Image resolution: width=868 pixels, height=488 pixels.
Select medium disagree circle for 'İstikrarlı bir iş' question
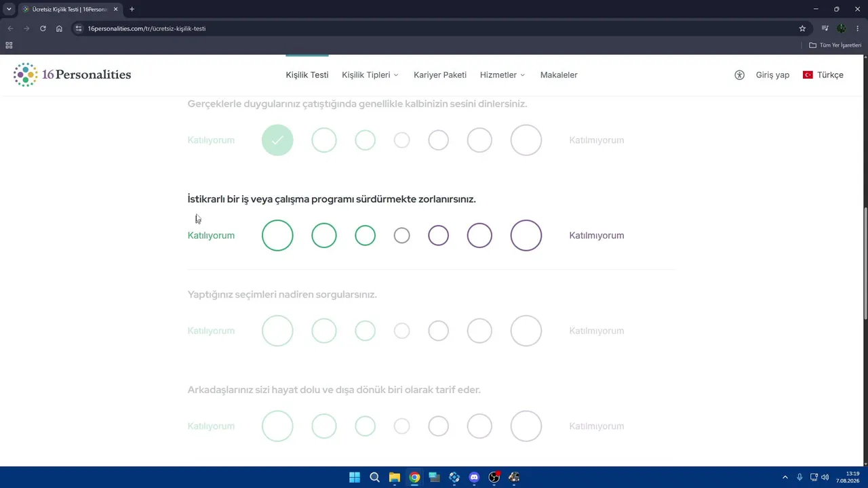point(479,235)
